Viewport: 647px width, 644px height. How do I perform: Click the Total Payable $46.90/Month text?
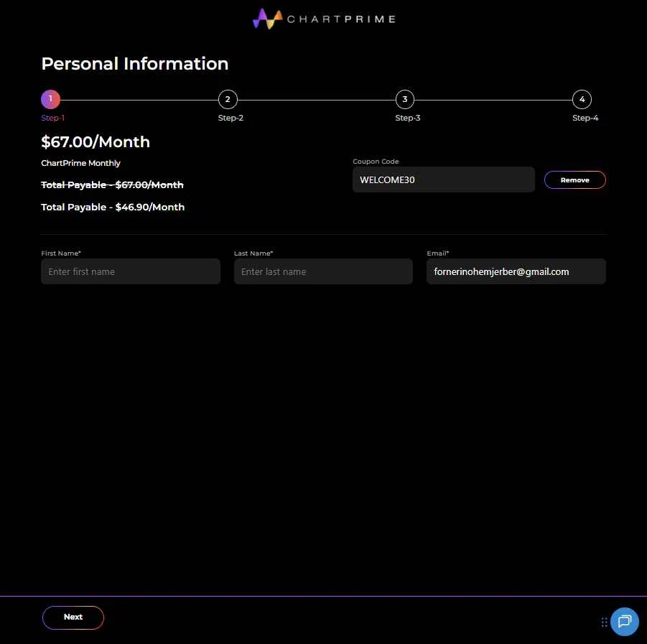[x=113, y=207]
